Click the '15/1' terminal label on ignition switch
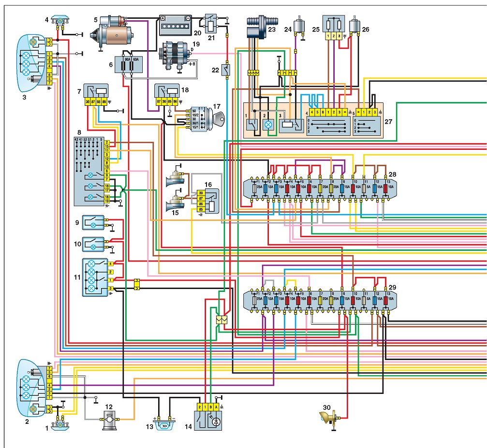487x448 pixels. point(195,127)
